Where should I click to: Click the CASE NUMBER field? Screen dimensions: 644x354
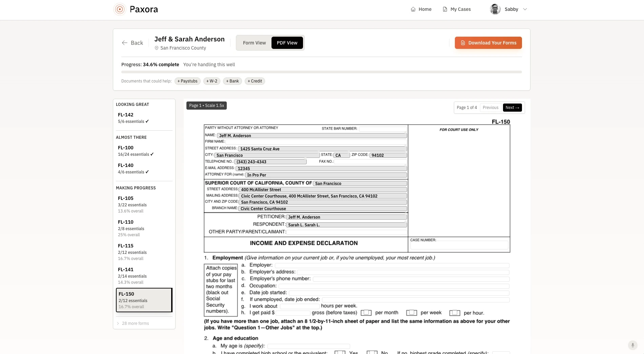459,245
